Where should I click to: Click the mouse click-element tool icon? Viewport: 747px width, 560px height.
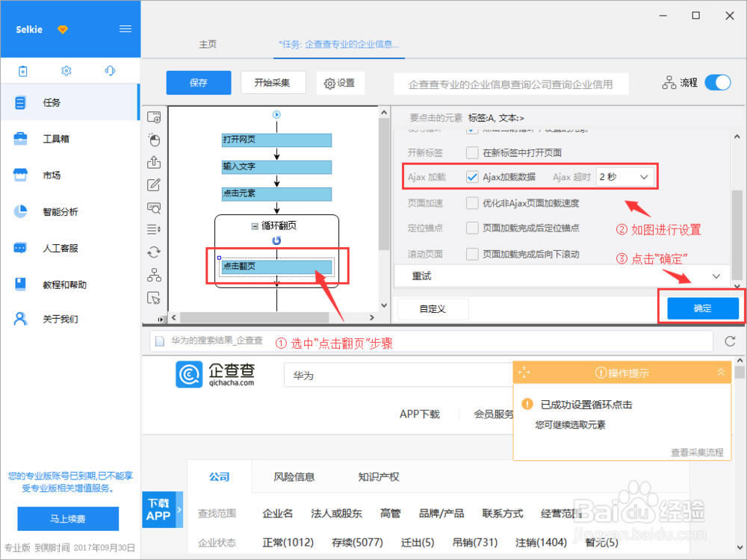[x=154, y=139]
